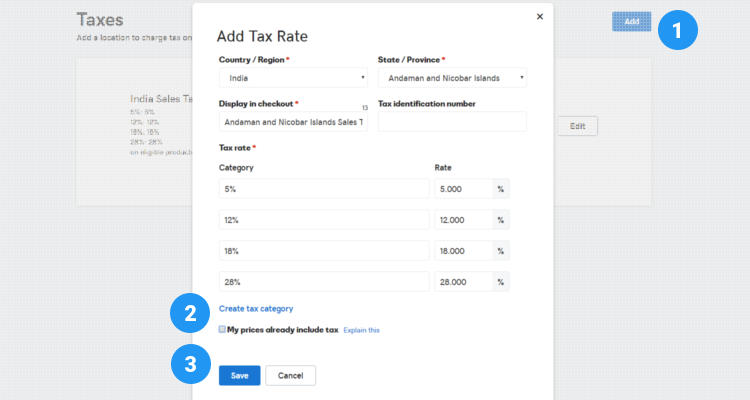Click Edit for India Sales Tax
Viewport: 750px width, 400px height.
[x=577, y=126]
